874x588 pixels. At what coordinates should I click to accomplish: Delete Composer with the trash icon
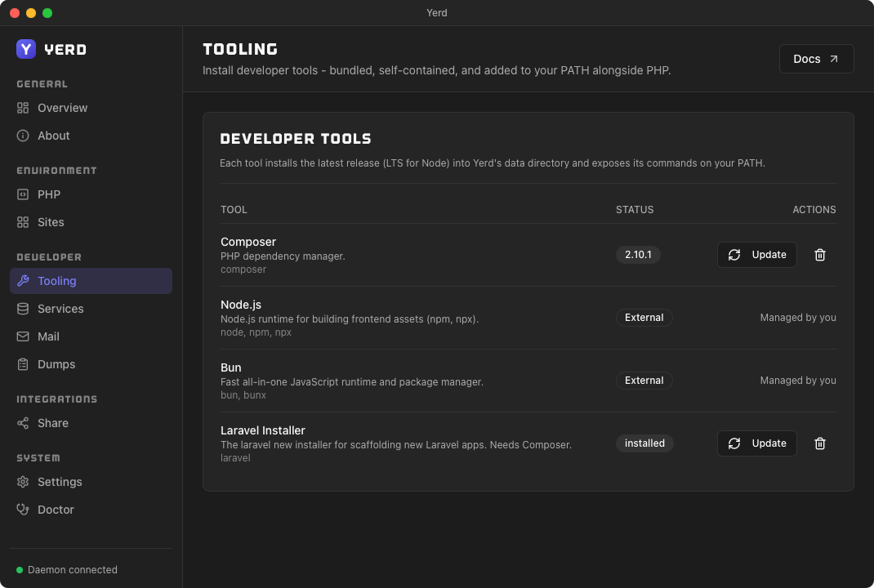(x=820, y=255)
